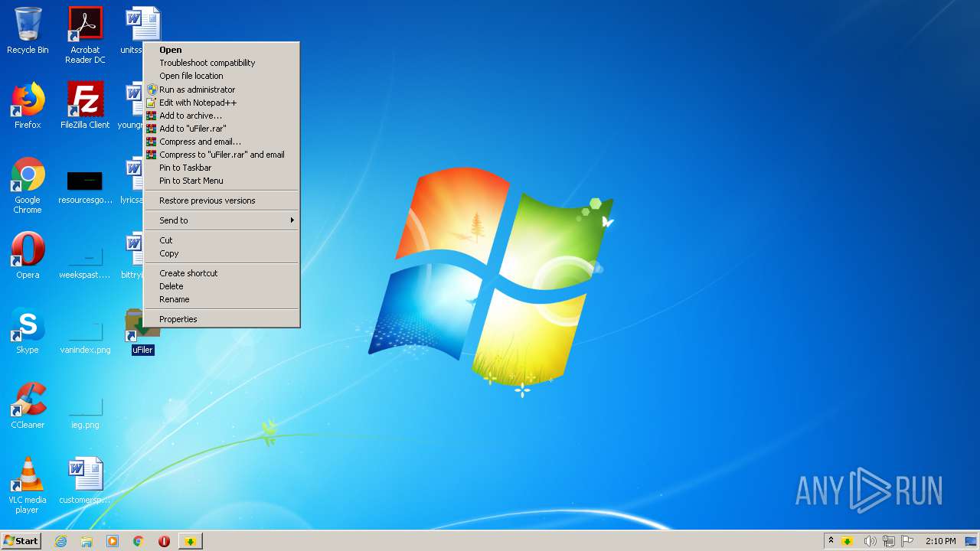
Task: Select Pin to Taskbar
Action: (x=222, y=168)
